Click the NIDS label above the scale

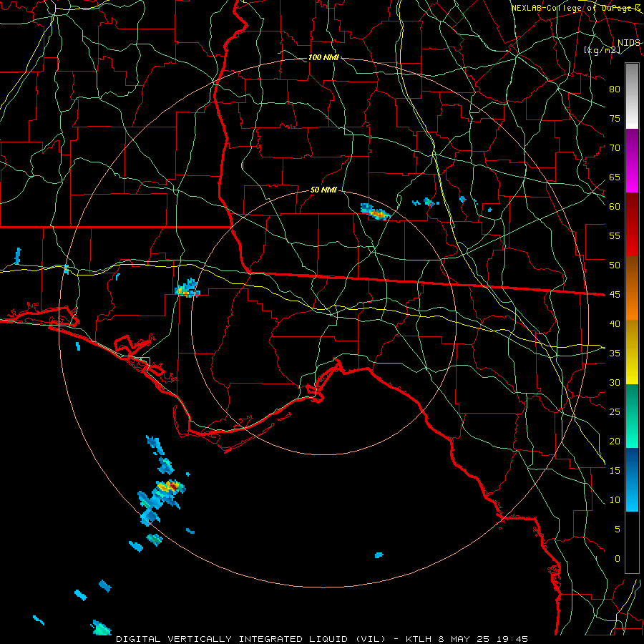tap(628, 43)
